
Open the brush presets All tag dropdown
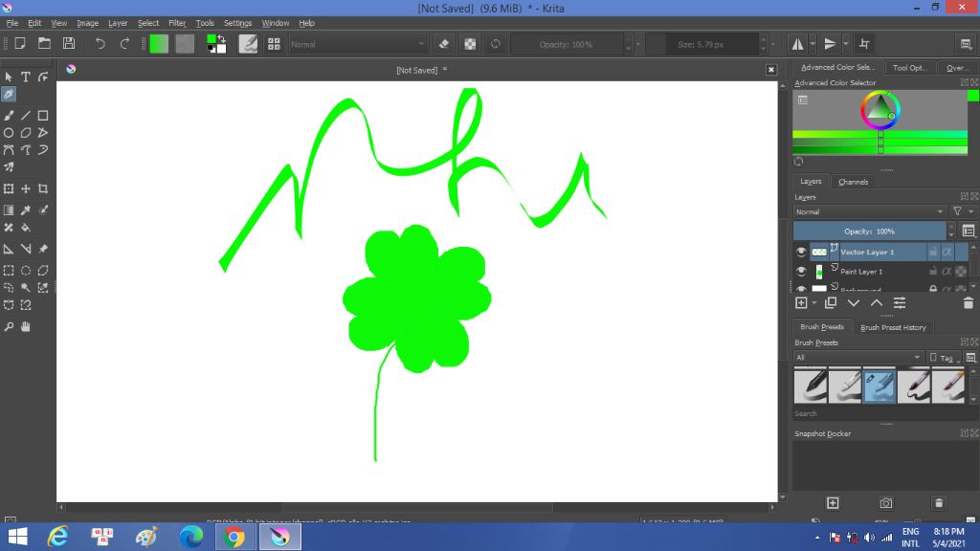point(857,358)
